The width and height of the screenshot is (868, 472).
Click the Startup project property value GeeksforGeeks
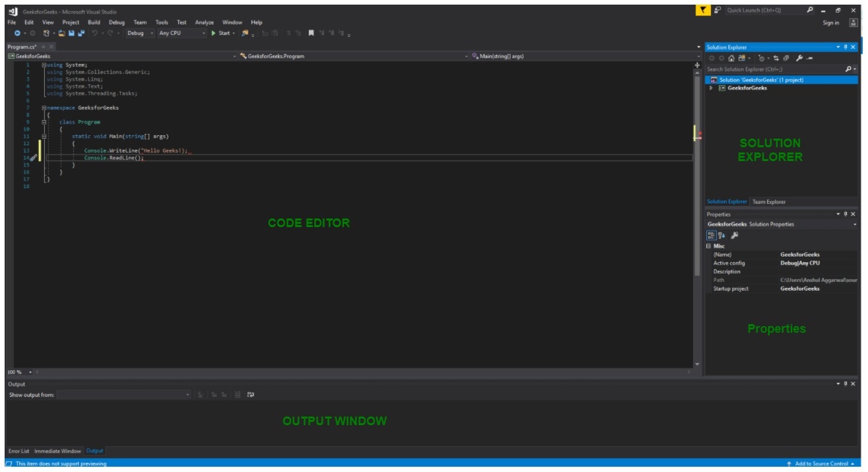point(800,288)
